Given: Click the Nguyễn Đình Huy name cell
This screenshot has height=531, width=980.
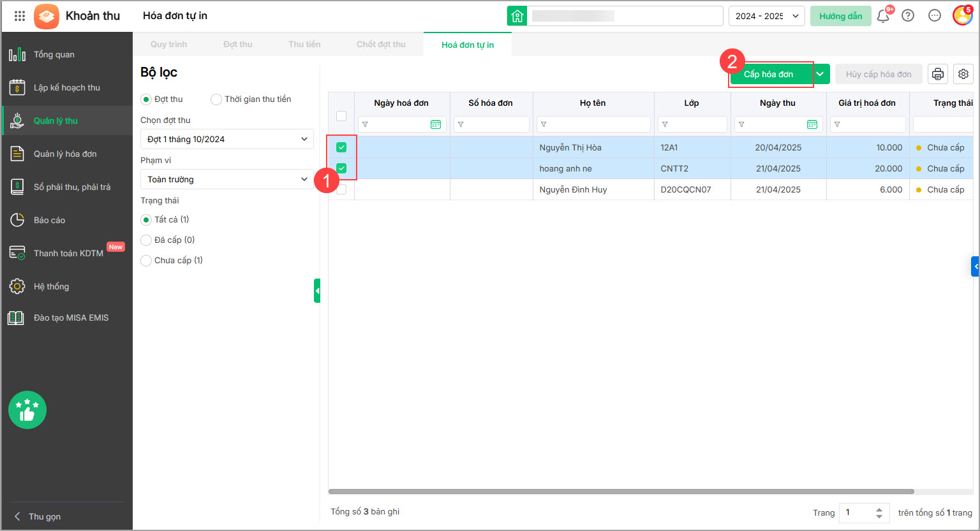Looking at the screenshot, I should (x=593, y=189).
